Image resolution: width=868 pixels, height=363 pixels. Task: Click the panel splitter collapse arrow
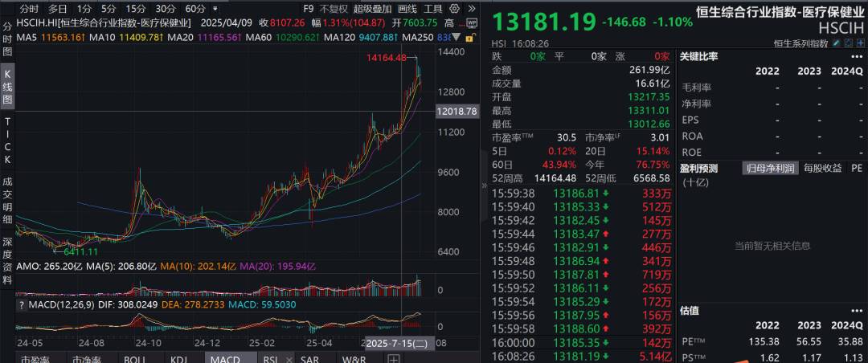(484, 186)
